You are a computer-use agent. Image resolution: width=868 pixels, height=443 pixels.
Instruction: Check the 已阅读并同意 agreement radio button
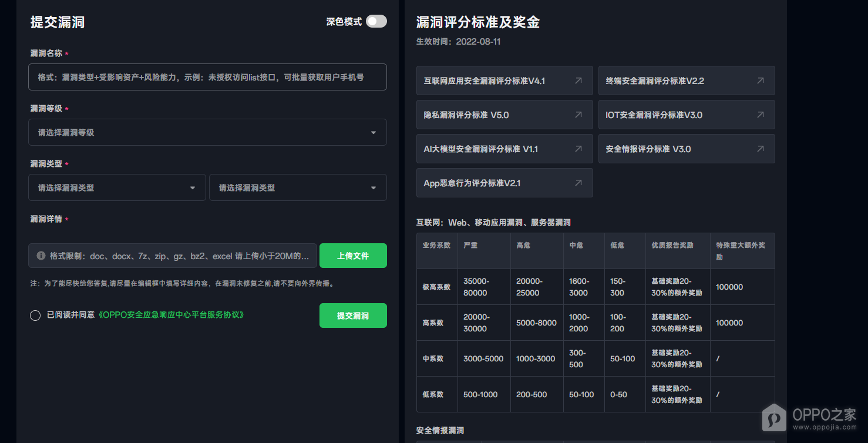[x=35, y=316]
